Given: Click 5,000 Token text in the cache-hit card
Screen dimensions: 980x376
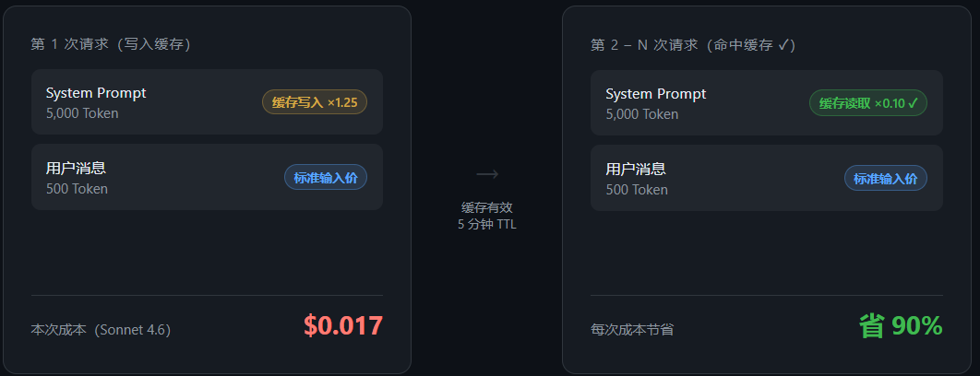Looking at the screenshot, I should [x=642, y=114].
